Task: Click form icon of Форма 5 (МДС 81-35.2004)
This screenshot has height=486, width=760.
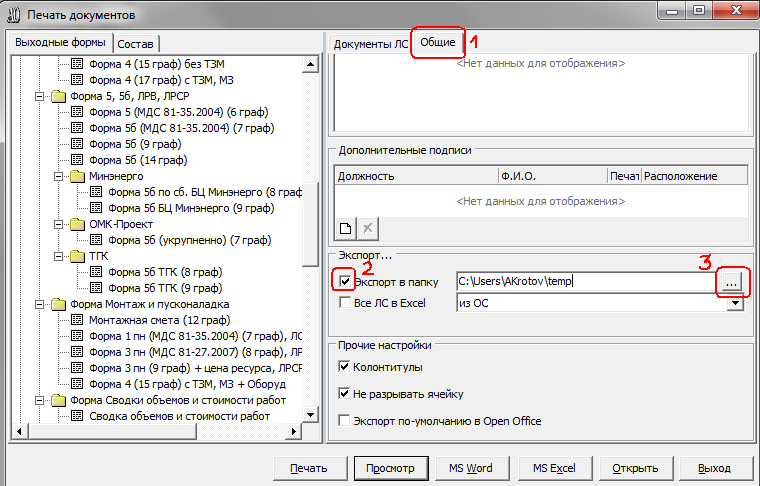Action: click(77, 112)
